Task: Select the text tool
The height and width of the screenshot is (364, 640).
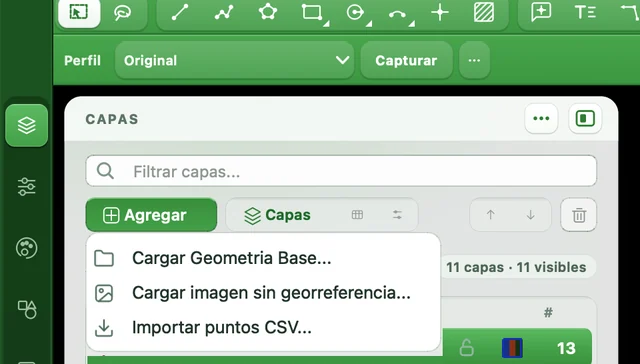Action: (585, 13)
